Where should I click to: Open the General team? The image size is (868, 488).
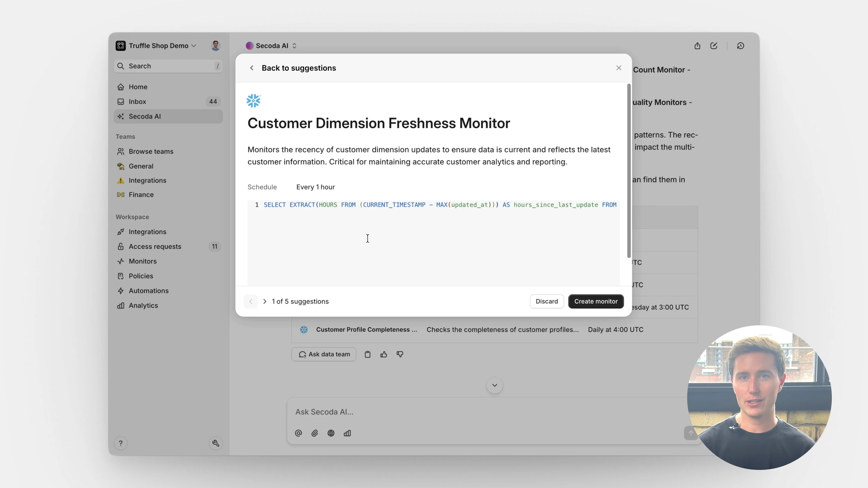point(168,166)
